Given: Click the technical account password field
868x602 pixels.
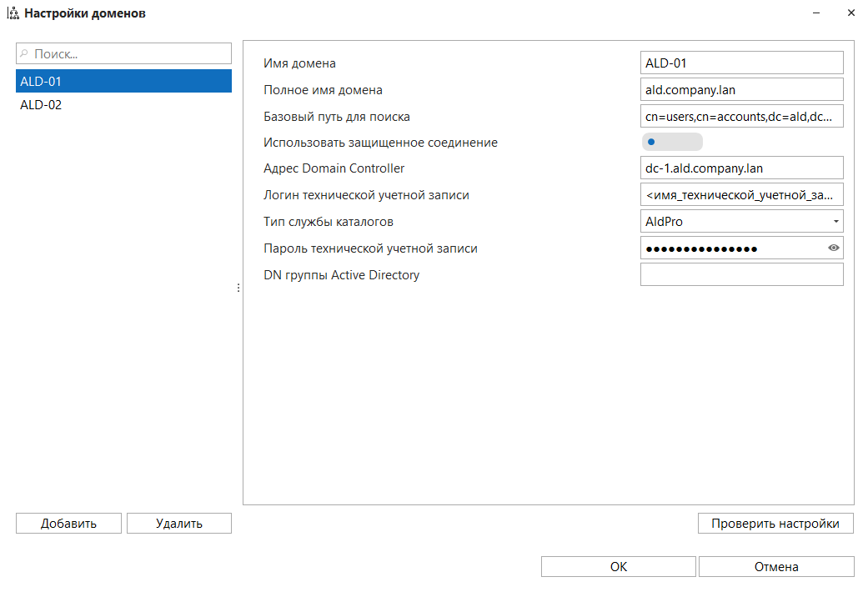Looking at the screenshot, I should (742, 248).
